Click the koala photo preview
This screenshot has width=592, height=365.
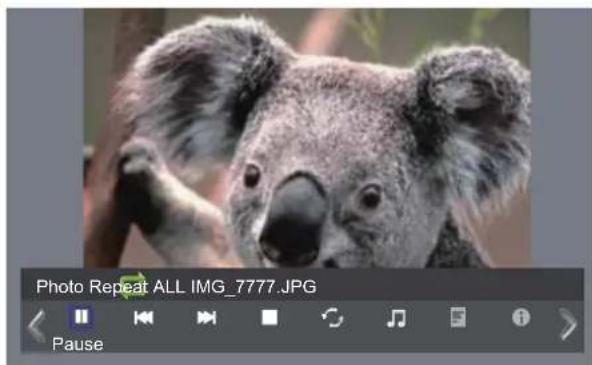point(307,138)
